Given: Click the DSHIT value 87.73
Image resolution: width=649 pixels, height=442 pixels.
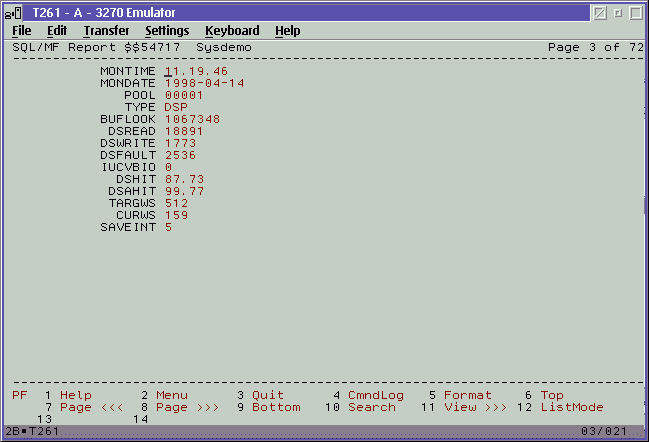Looking at the screenshot, I should [x=184, y=179].
